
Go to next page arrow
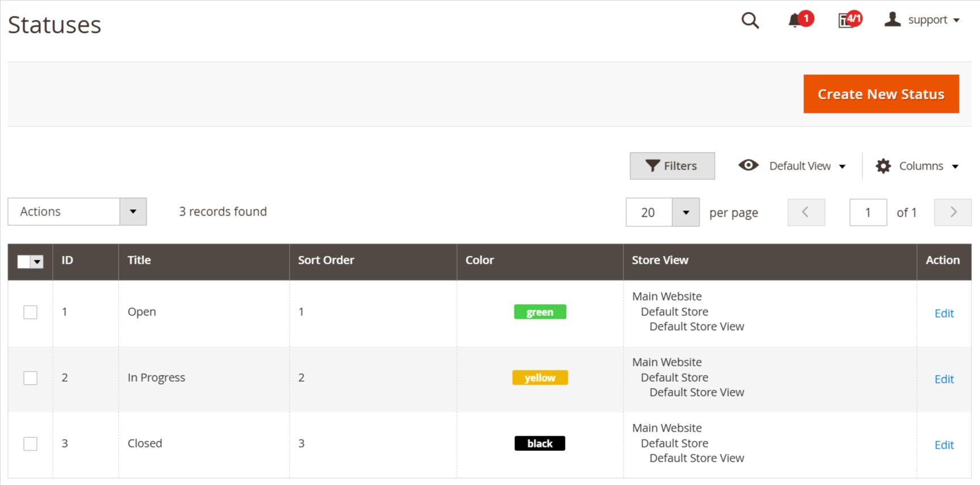point(953,212)
